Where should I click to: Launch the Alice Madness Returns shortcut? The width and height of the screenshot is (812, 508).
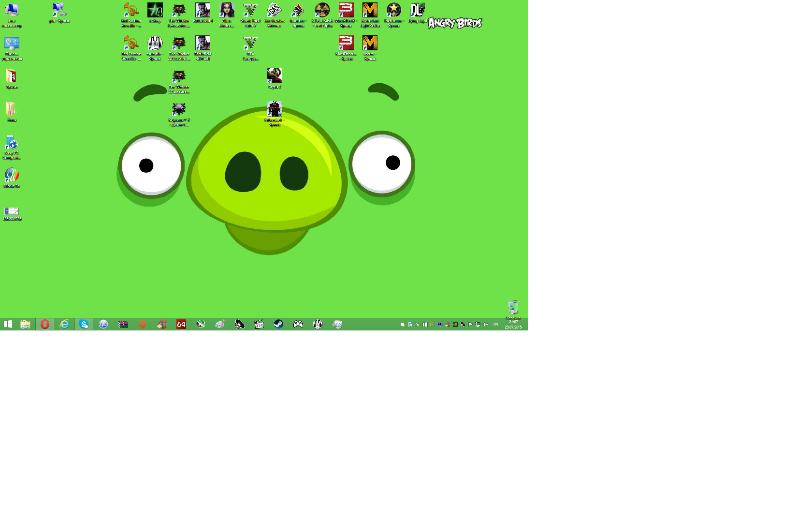pyautogui.click(x=227, y=15)
